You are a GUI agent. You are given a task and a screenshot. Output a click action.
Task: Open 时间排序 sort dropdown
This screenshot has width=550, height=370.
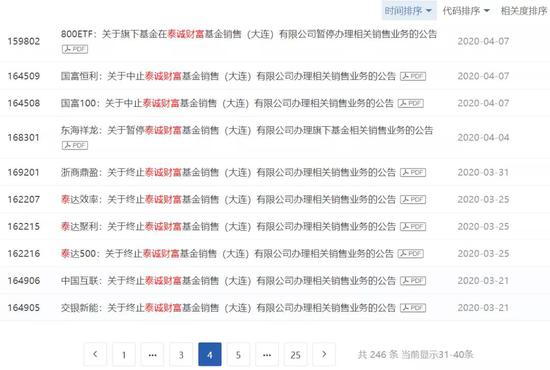(x=409, y=11)
